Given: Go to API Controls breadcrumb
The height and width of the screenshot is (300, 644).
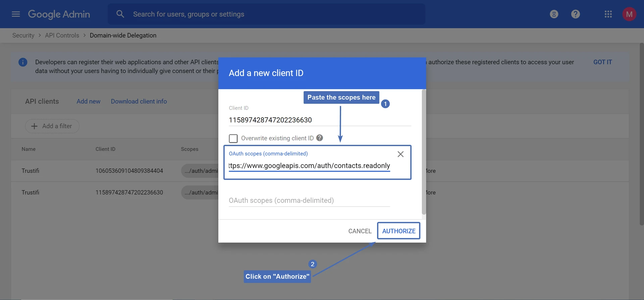Looking at the screenshot, I should 62,36.
